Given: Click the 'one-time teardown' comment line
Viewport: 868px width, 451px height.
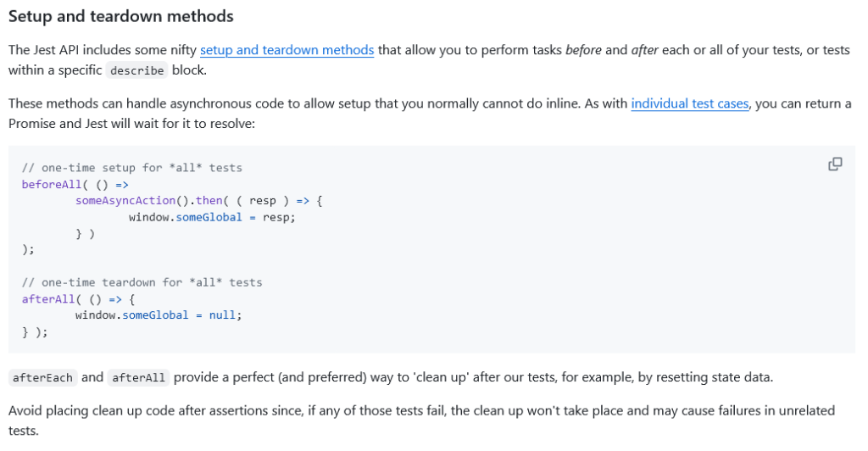Looking at the screenshot, I should click(x=142, y=282).
